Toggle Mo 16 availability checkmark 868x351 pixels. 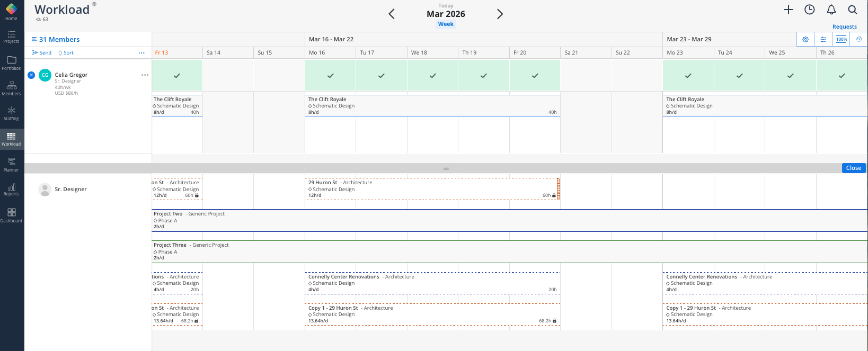click(330, 76)
